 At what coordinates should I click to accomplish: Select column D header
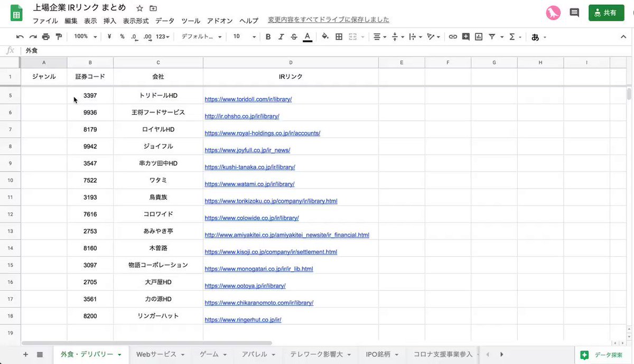[291, 63]
